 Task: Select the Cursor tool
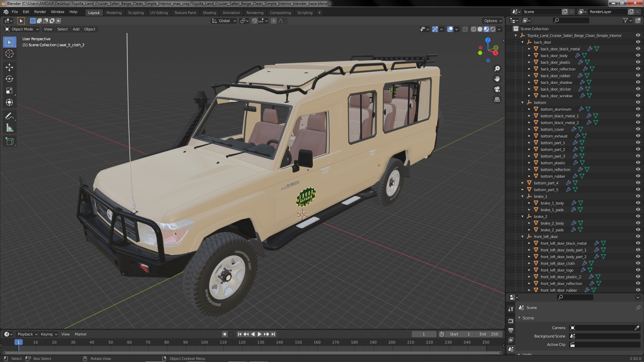[x=9, y=54]
